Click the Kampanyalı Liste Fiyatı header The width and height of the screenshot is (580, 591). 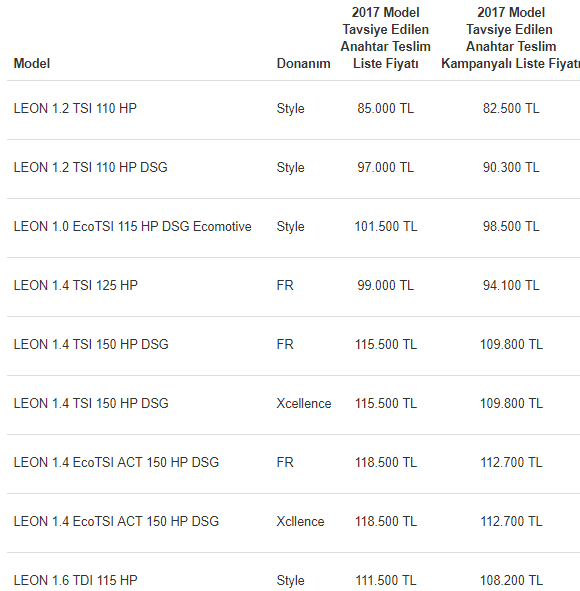(510, 38)
